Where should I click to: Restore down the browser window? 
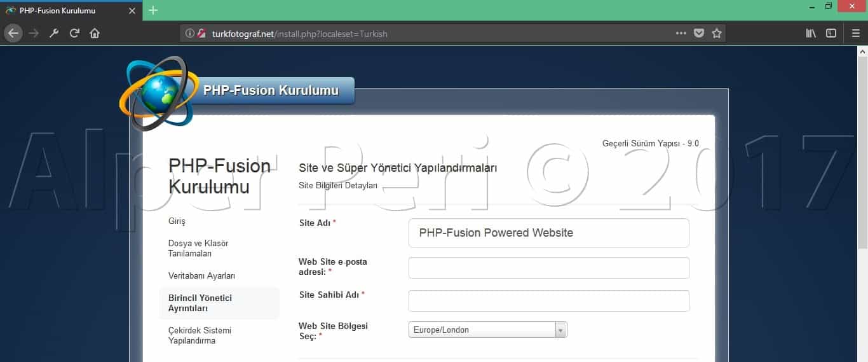coord(829,6)
